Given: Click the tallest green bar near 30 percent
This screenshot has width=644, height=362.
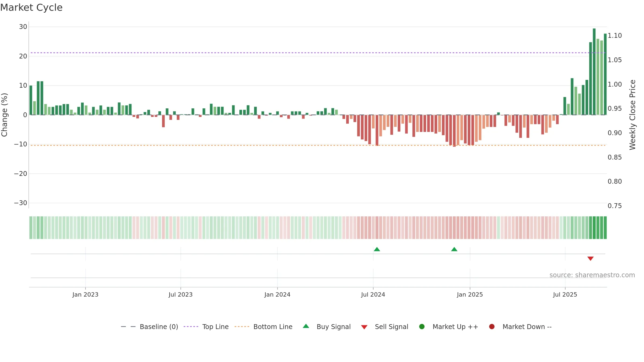Looking at the screenshot, I should point(594,72).
